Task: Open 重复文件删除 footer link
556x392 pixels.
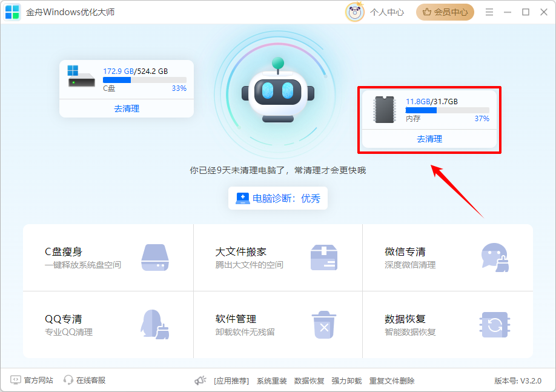Action: tap(392, 381)
